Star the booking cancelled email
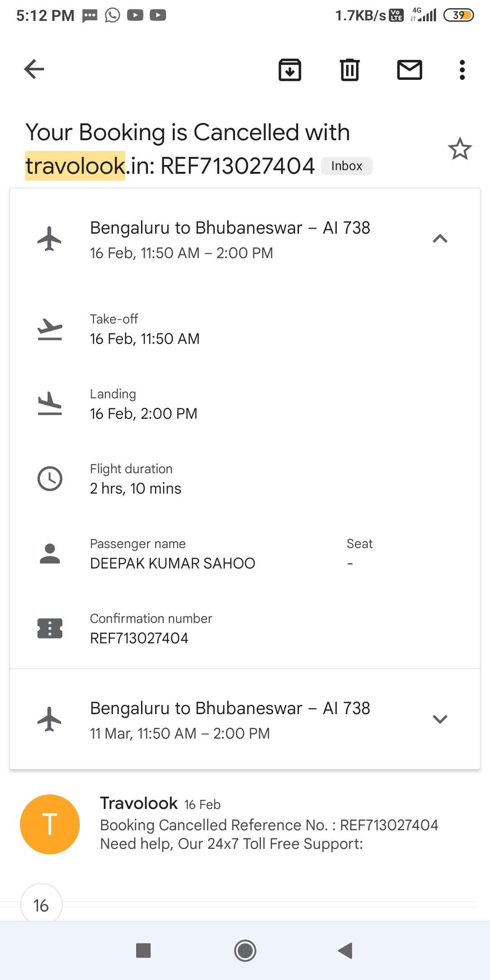The image size is (490, 980). pos(460,149)
